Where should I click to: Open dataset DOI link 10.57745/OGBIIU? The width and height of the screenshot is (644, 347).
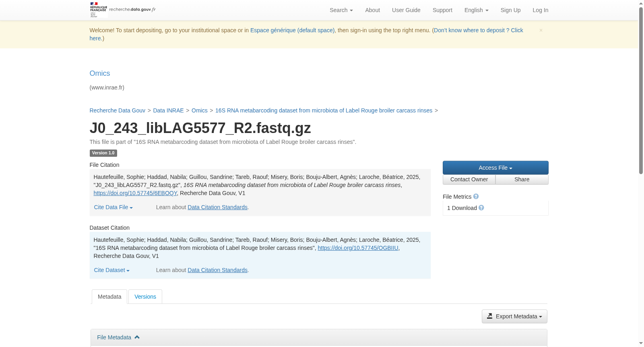click(358, 248)
